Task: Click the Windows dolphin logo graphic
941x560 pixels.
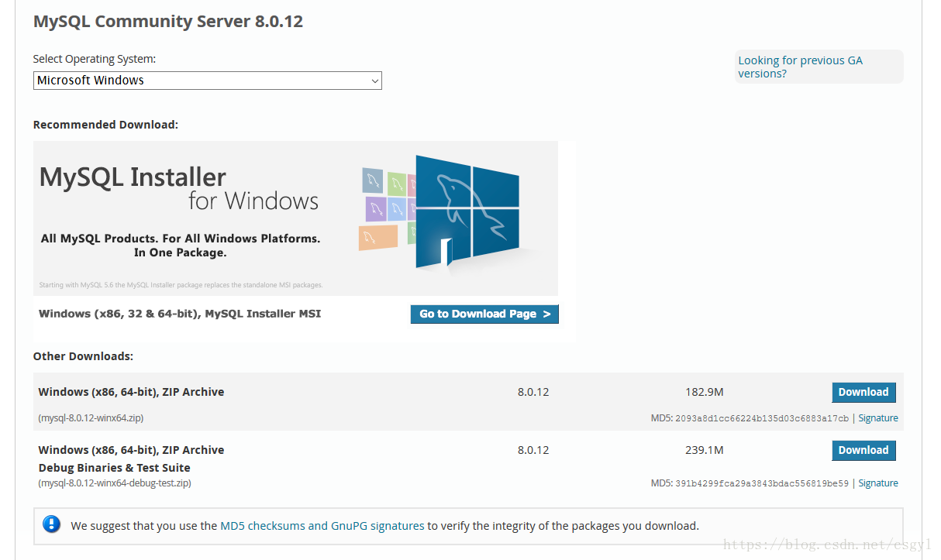Action: tap(467, 211)
